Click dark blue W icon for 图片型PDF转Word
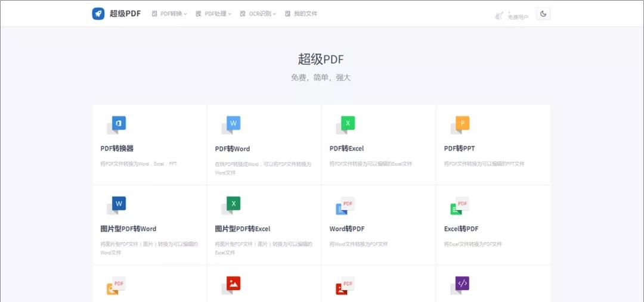Screen dimensions: 644x302 (117, 205)
